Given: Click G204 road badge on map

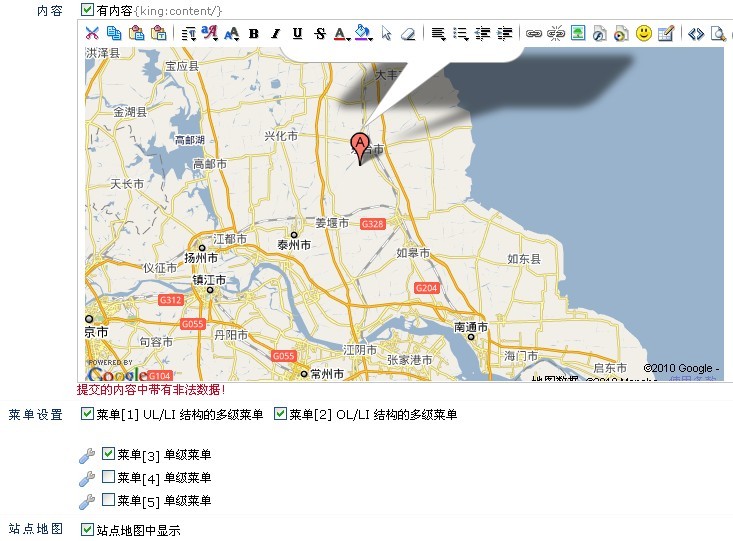Looking at the screenshot, I should click(426, 288).
